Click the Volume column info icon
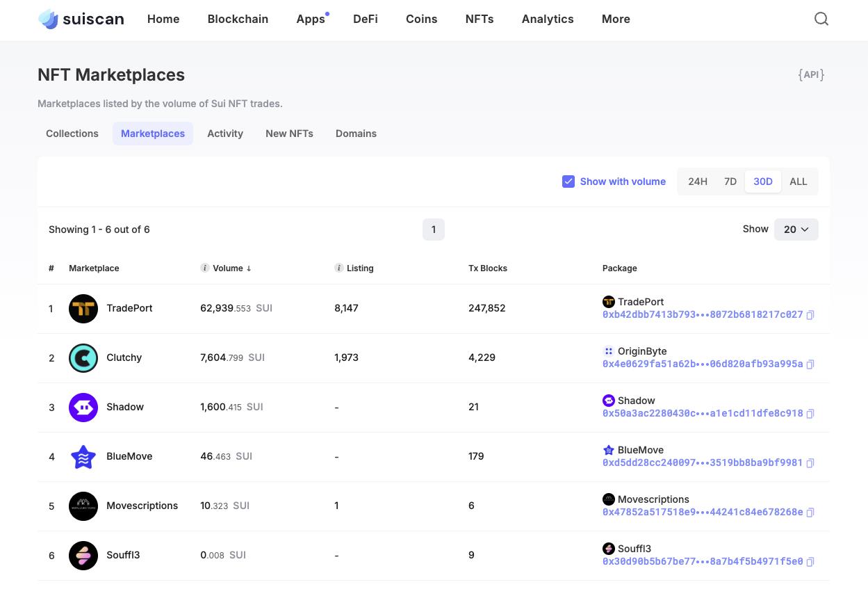 pyautogui.click(x=205, y=268)
